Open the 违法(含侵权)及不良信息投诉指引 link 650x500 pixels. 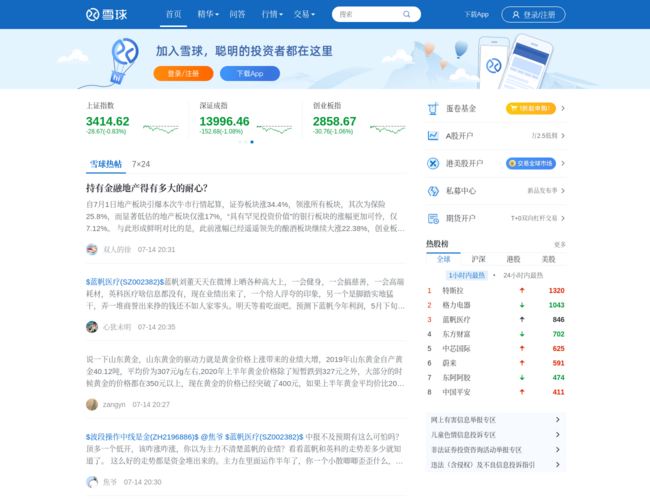483,465
